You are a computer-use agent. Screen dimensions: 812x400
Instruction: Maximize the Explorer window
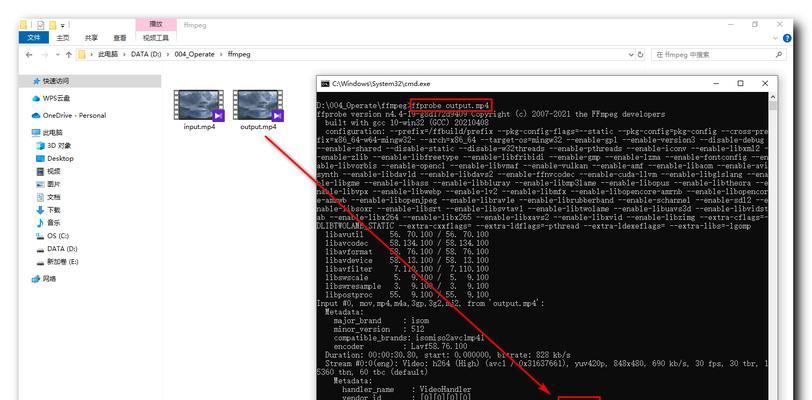pos(755,24)
